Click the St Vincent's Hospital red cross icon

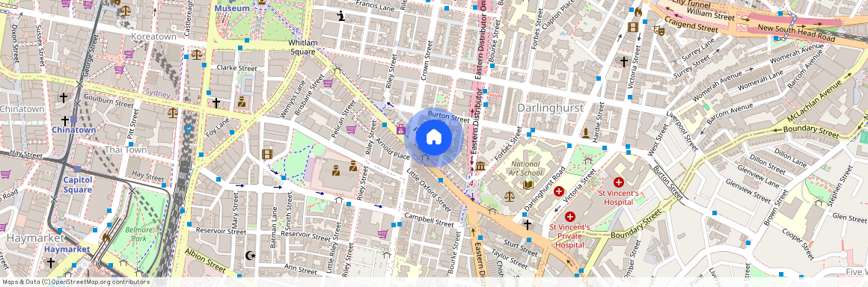point(618,182)
